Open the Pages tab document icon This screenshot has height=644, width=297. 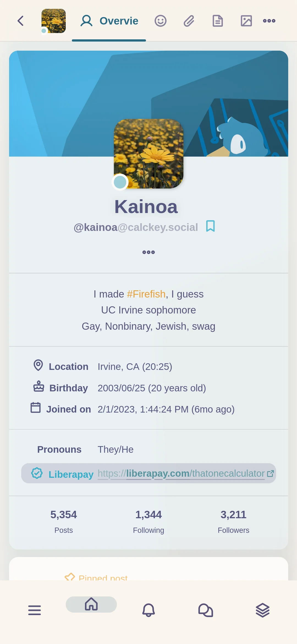(218, 21)
